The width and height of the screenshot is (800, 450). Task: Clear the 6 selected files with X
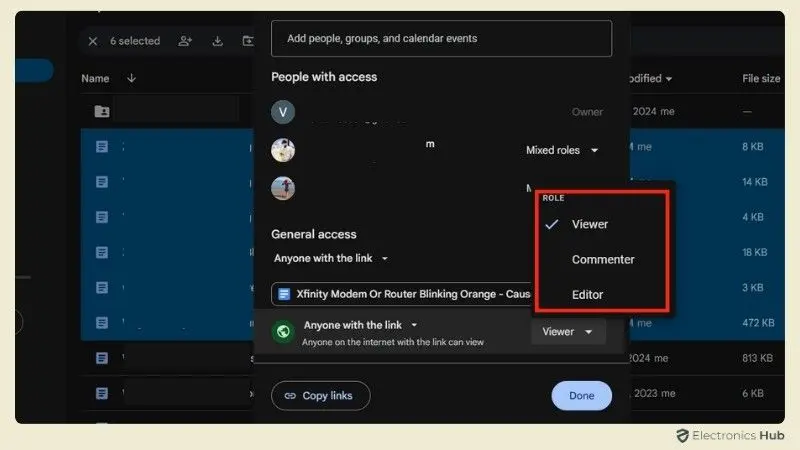(x=92, y=41)
